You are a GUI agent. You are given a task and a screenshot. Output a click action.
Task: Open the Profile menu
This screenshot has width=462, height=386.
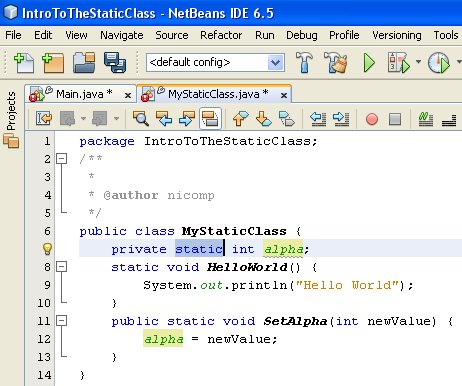click(344, 35)
